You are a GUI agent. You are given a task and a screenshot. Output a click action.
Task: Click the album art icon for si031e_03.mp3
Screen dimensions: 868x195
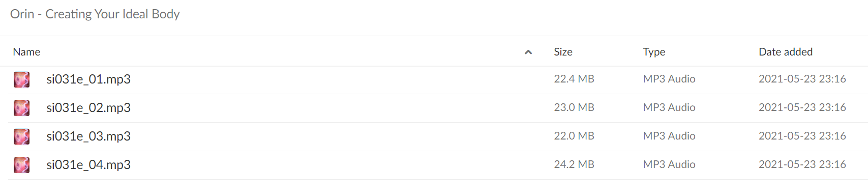click(21, 136)
